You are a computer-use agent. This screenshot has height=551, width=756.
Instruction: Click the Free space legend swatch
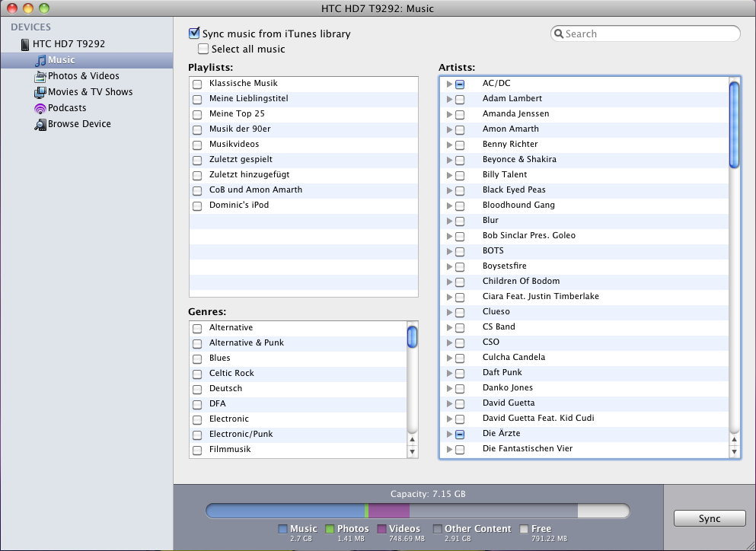pos(524,529)
